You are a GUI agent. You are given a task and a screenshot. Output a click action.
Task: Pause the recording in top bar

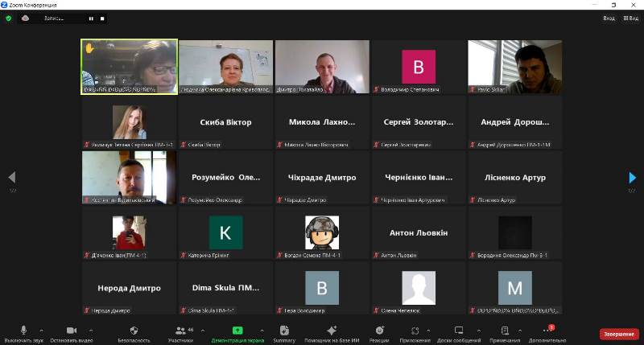(x=91, y=18)
